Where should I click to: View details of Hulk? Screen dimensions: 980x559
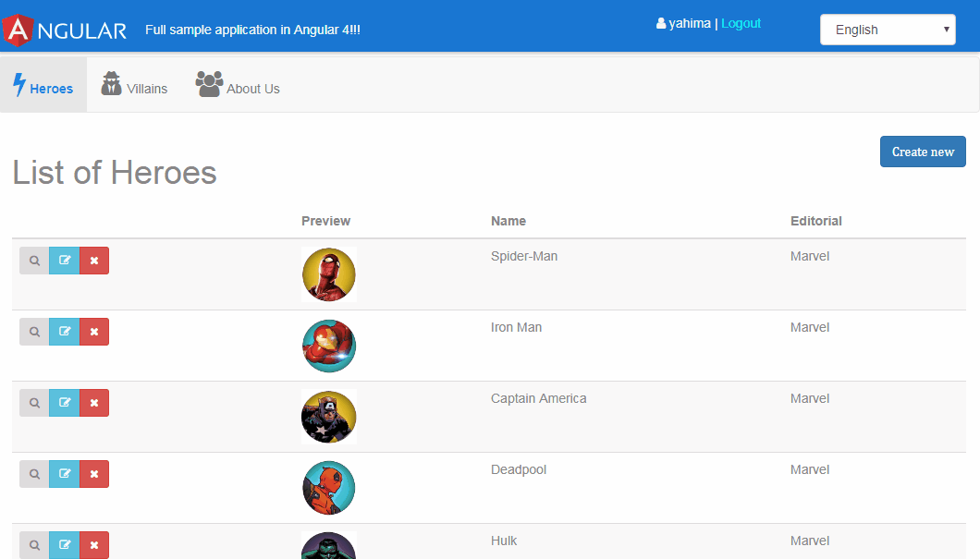(34, 545)
